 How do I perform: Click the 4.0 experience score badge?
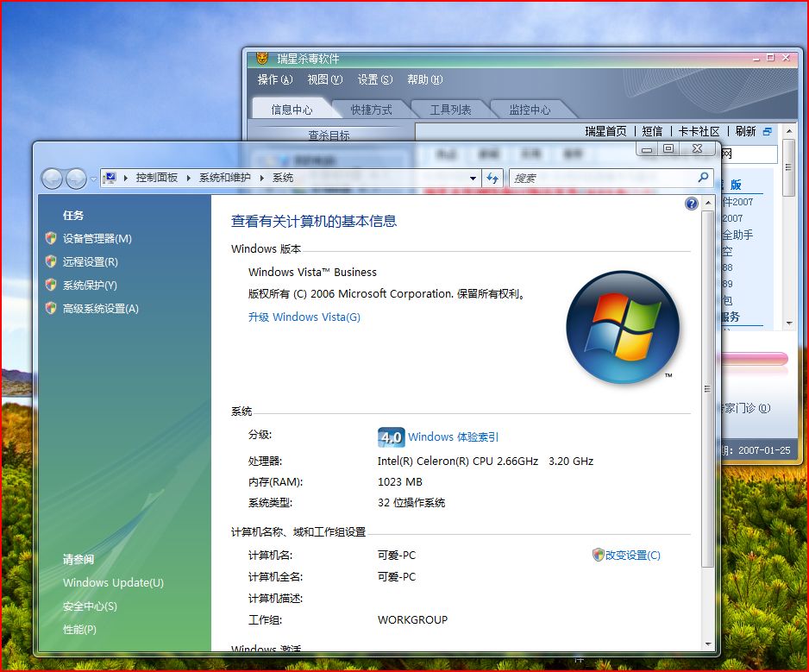click(391, 437)
